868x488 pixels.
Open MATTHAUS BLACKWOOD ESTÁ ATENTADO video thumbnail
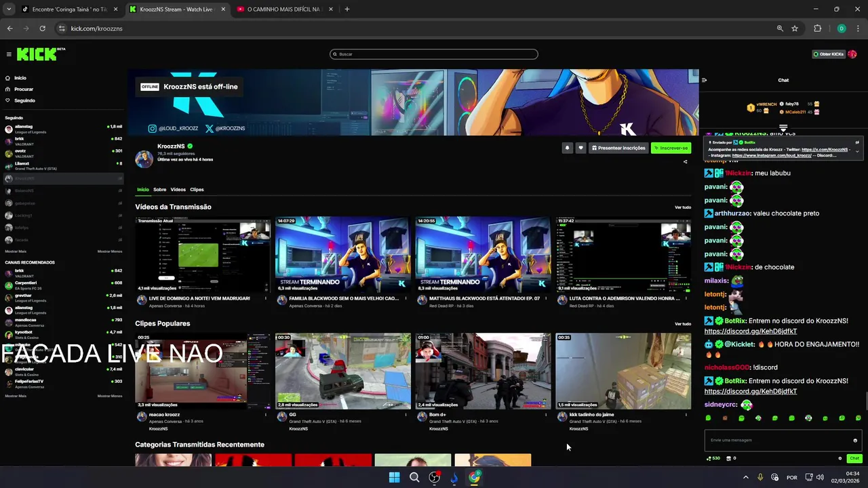click(x=483, y=255)
